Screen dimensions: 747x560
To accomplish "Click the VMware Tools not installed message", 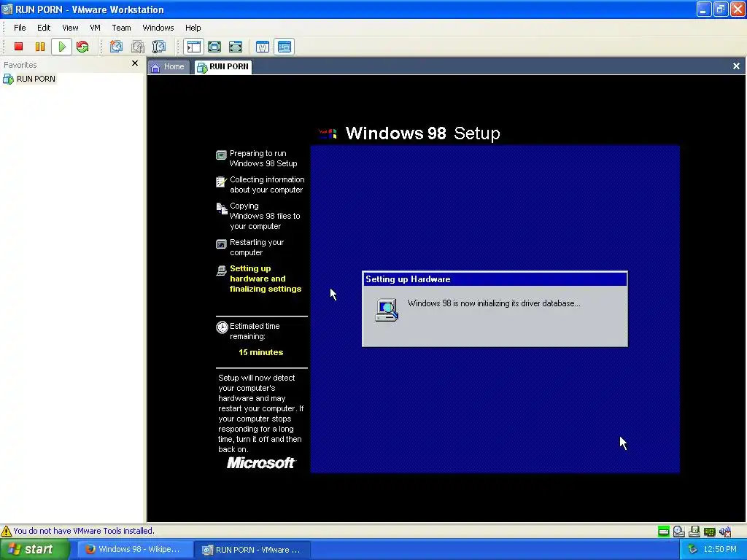I will tap(84, 531).
